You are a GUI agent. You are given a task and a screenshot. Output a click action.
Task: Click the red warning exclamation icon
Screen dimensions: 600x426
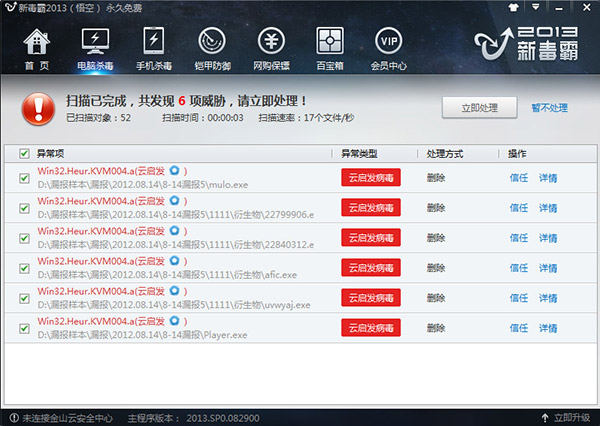point(38,109)
